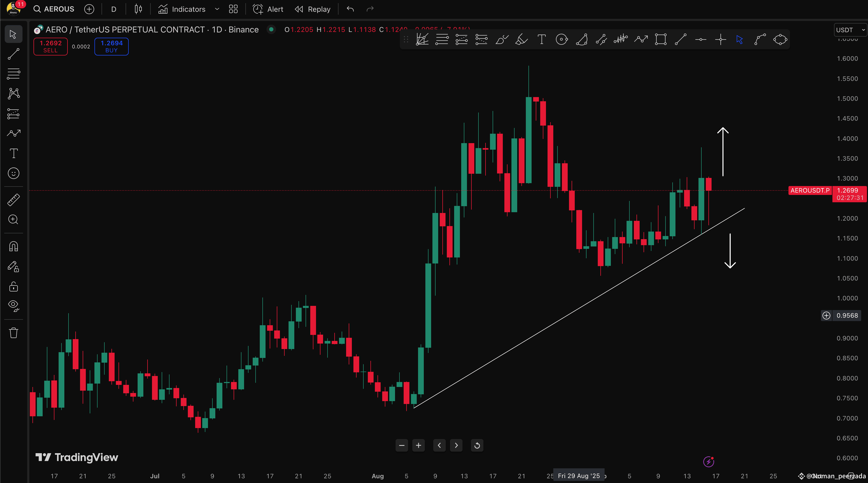
Task: Click the red 1.2692 SELL button
Action: (50, 47)
